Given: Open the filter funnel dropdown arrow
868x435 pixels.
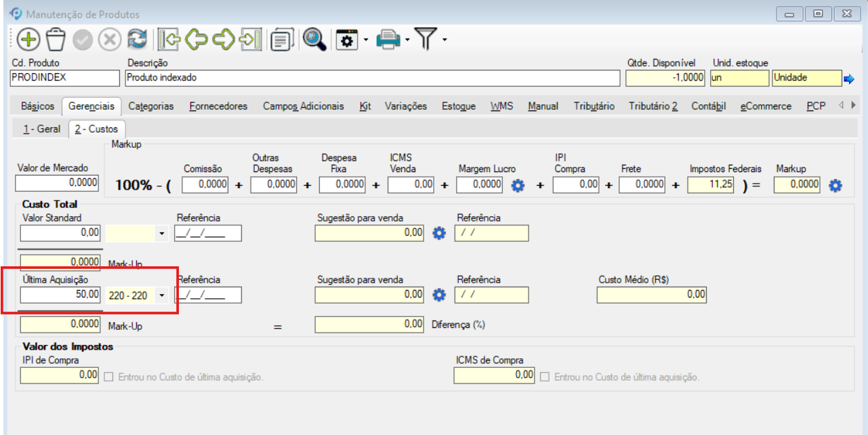Looking at the screenshot, I should pos(445,40).
